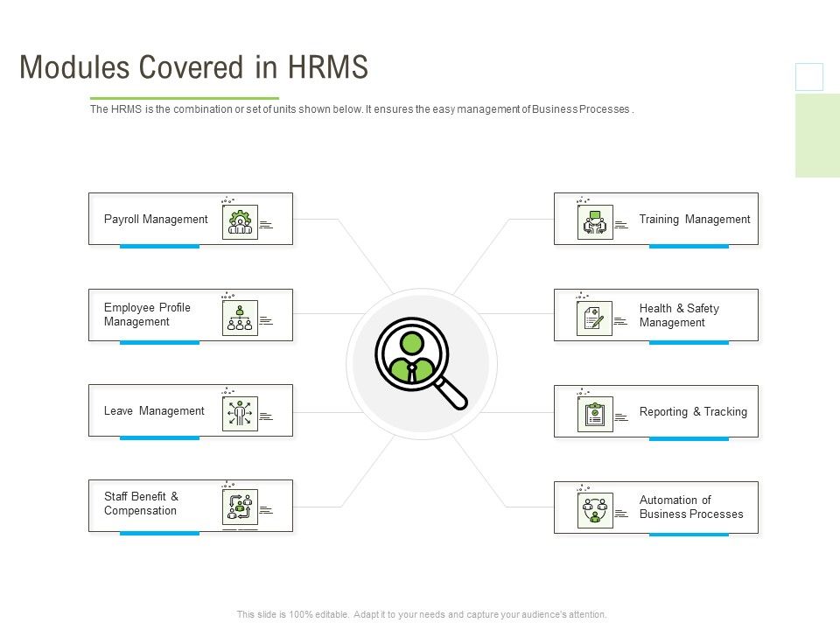Click the Reporting & Tracking clipboard icon
The image size is (840, 630).
[595, 414]
